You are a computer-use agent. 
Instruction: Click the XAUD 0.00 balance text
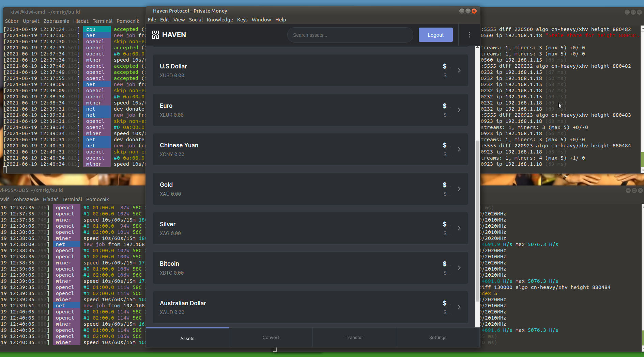(x=172, y=312)
